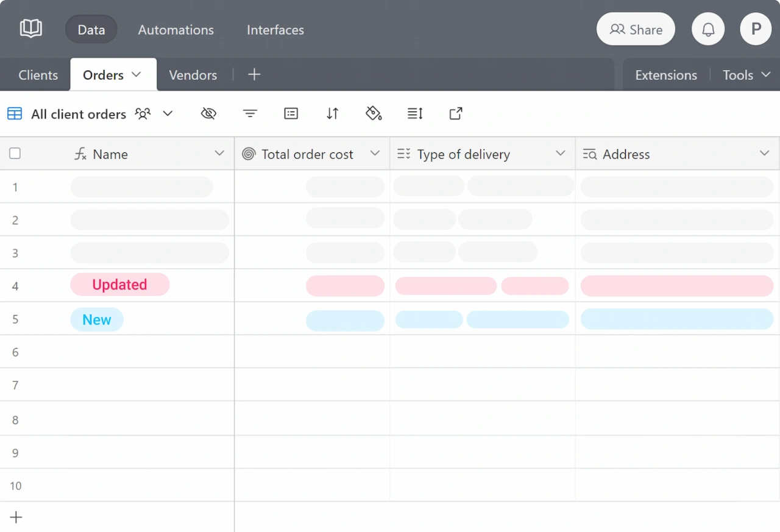Click the filter rows icon

250,113
